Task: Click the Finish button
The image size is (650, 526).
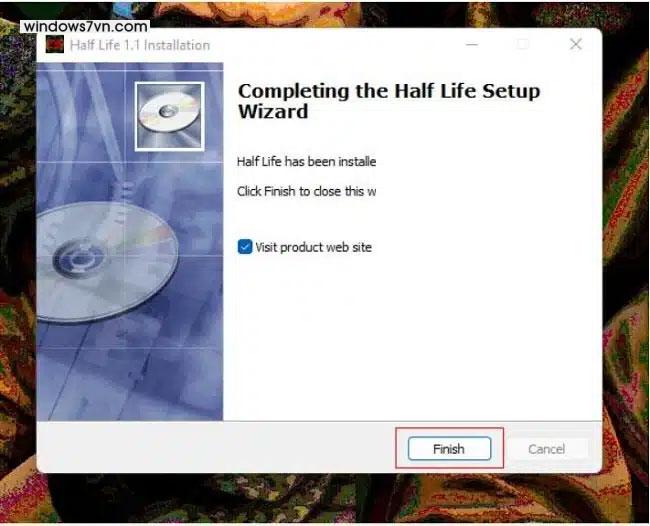Action: (449, 448)
